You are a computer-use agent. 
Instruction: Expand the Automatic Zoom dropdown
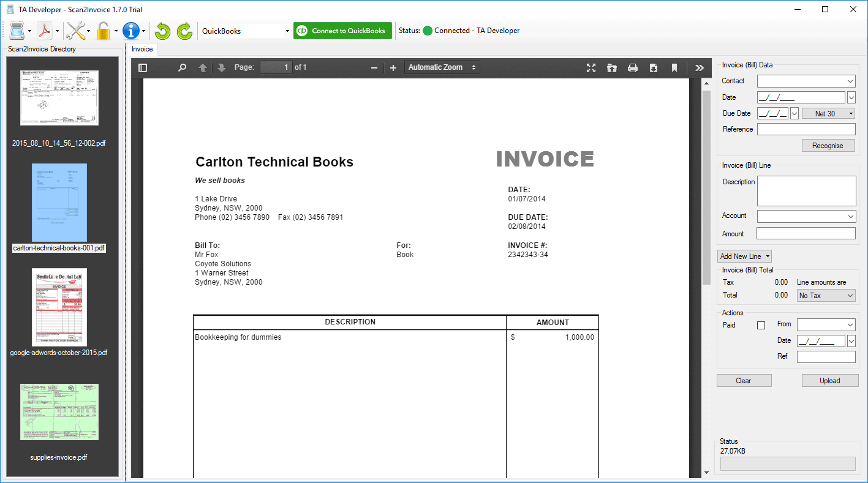[x=442, y=67]
